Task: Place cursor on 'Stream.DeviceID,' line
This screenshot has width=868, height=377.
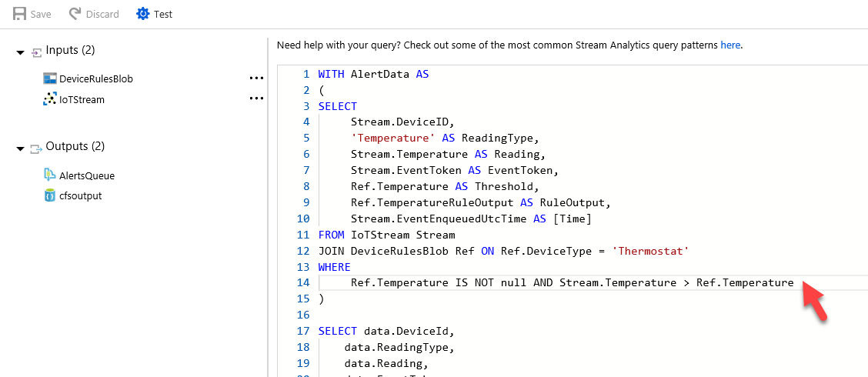Action: pos(402,122)
